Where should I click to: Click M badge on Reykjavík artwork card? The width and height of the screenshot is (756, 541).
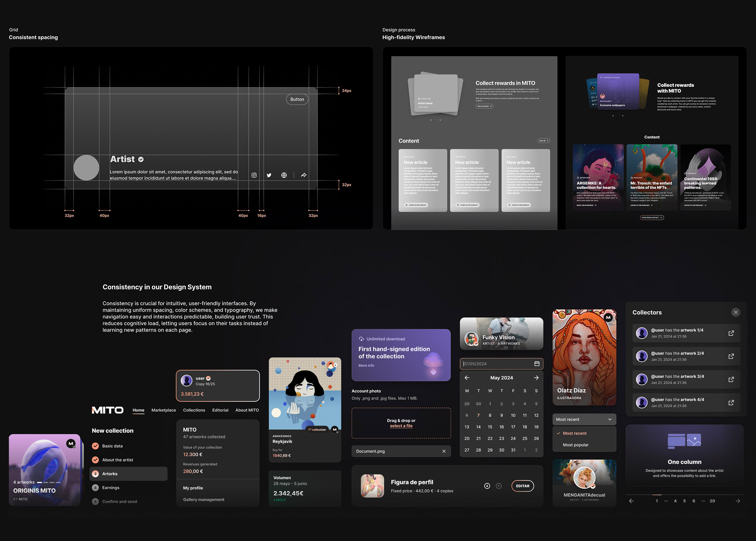click(x=335, y=430)
